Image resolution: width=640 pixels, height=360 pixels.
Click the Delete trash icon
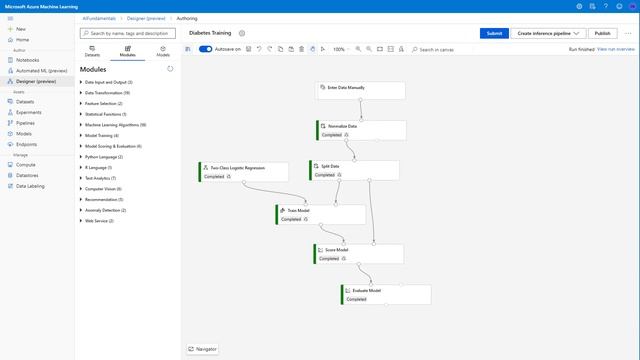point(302,49)
